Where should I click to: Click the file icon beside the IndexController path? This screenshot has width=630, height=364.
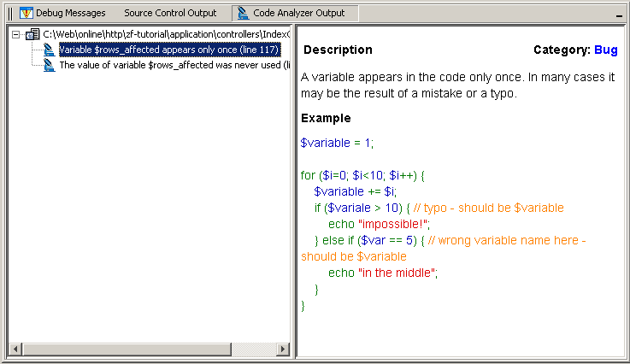32,34
